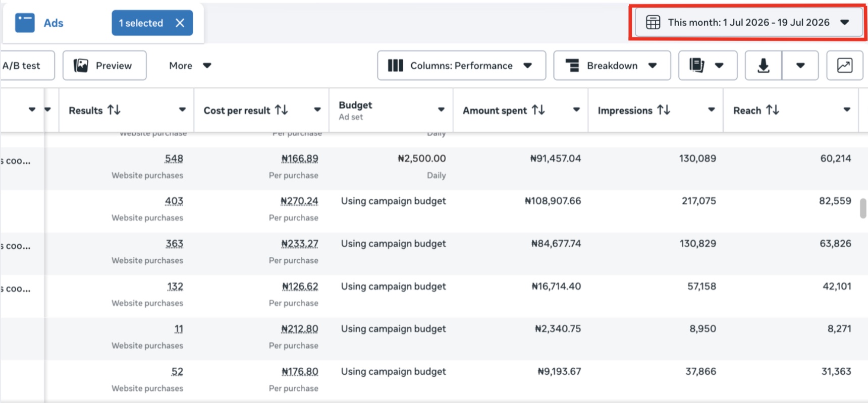This screenshot has width=868, height=403.
Task: Click the 132 results link
Action: click(x=175, y=286)
